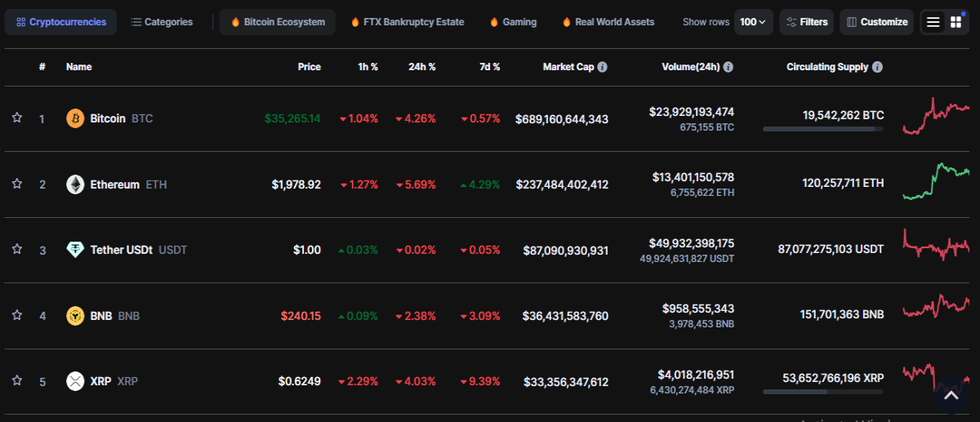Sort by 7d % column header
Viewport: 980px width, 422px height.
pos(489,67)
